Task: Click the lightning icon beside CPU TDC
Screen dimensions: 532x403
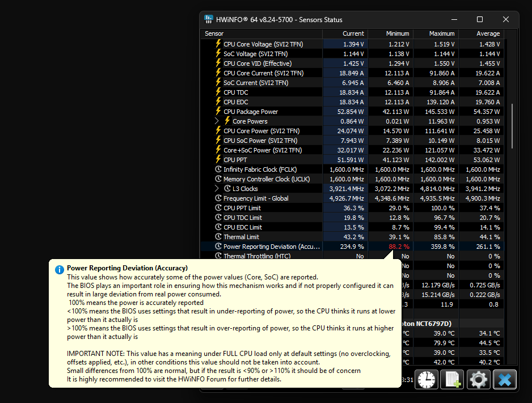Action: [x=218, y=92]
